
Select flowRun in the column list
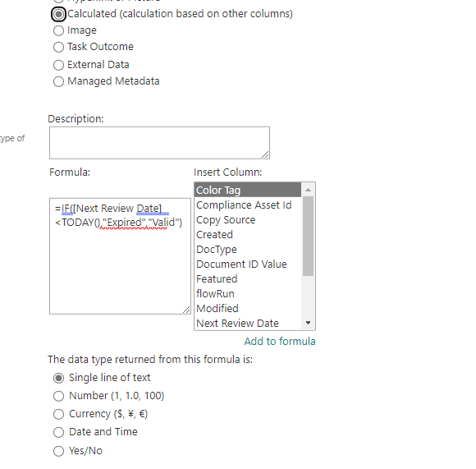coord(248,294)
